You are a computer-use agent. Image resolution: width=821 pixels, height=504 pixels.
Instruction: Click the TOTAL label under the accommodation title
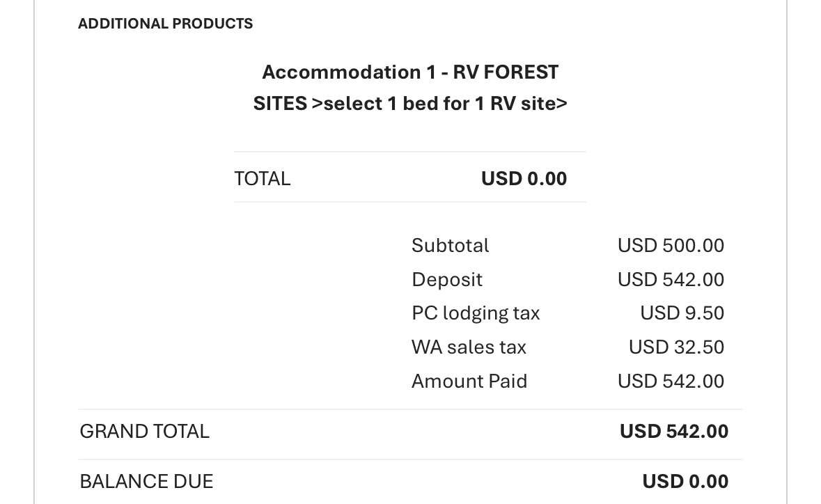[262, 179]
